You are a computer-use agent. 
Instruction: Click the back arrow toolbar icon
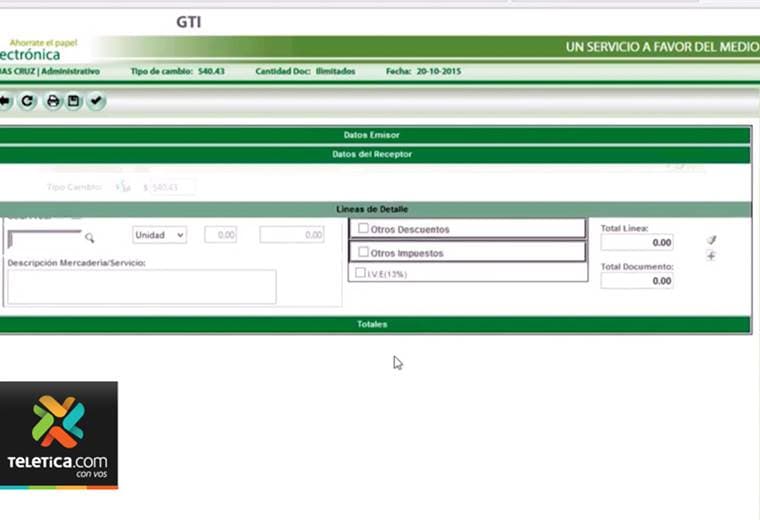(5, 101)
